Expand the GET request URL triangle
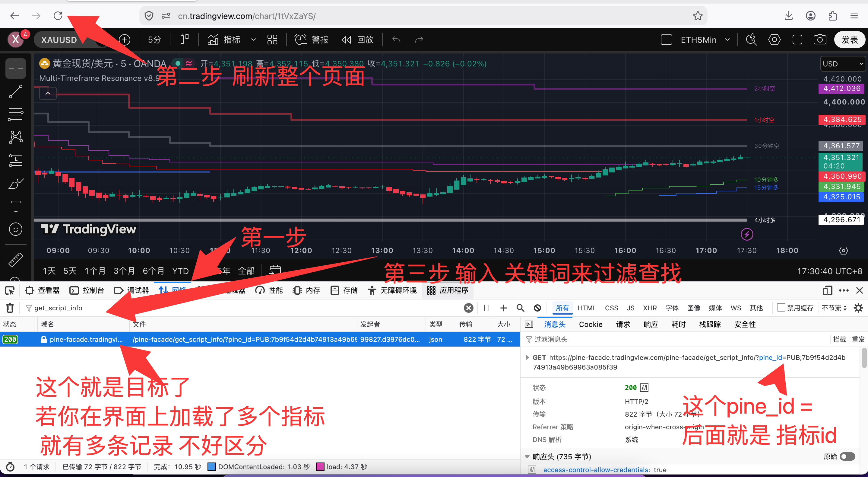The width and height of the screenshot is (868, 477). pyautogui.click(x=527, y=357)
